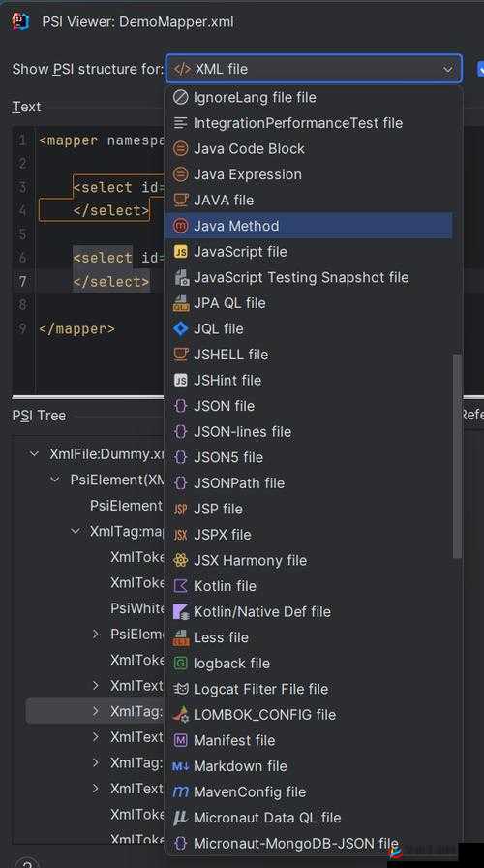Expand the highlighted XmlTag tree row
The height and width of the screenshot is (868, 484).
click(96, 711)
